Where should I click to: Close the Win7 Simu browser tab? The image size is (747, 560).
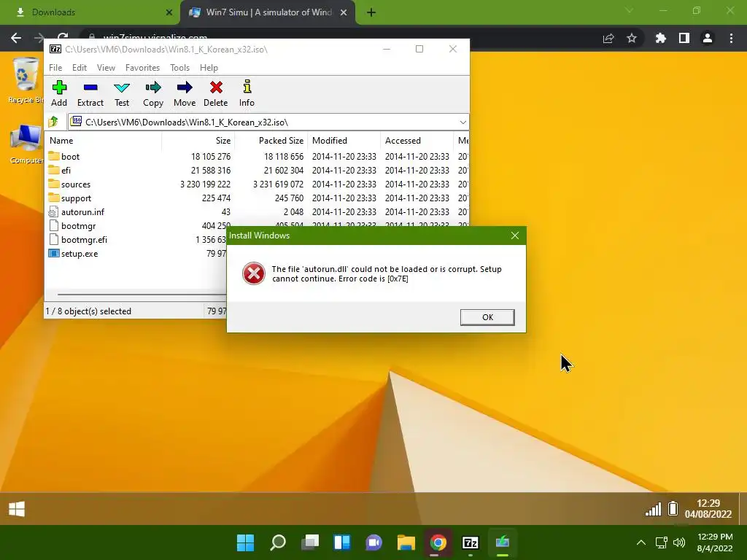point(344,12)
